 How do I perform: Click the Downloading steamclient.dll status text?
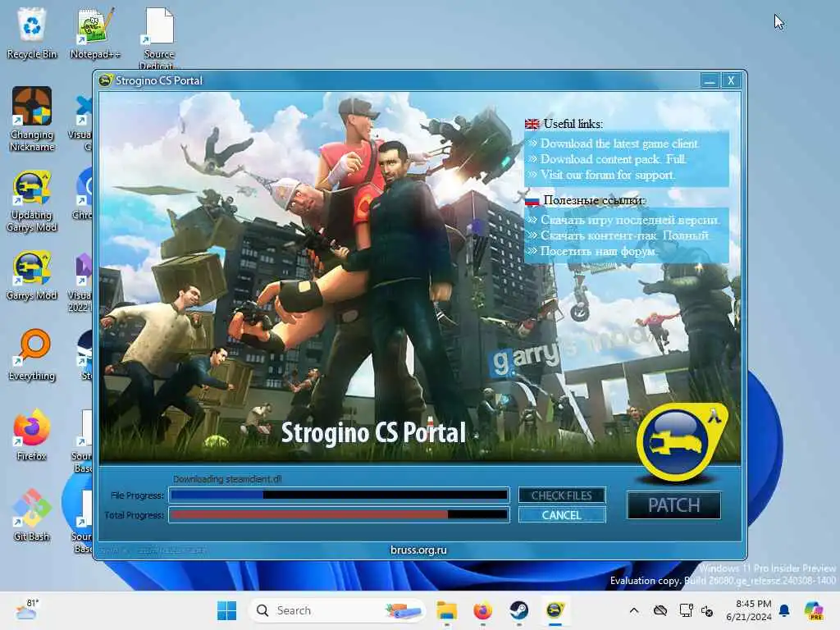[227, 479]
